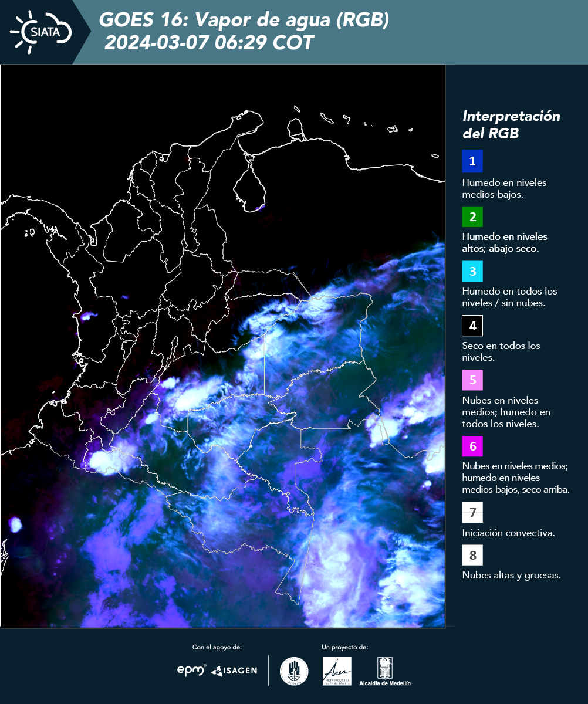Click the title 'GOES 16: Vapor de agua (RGB)'
Image resolution: width=588 pixels, height=704 pixels.
point(244,21)
